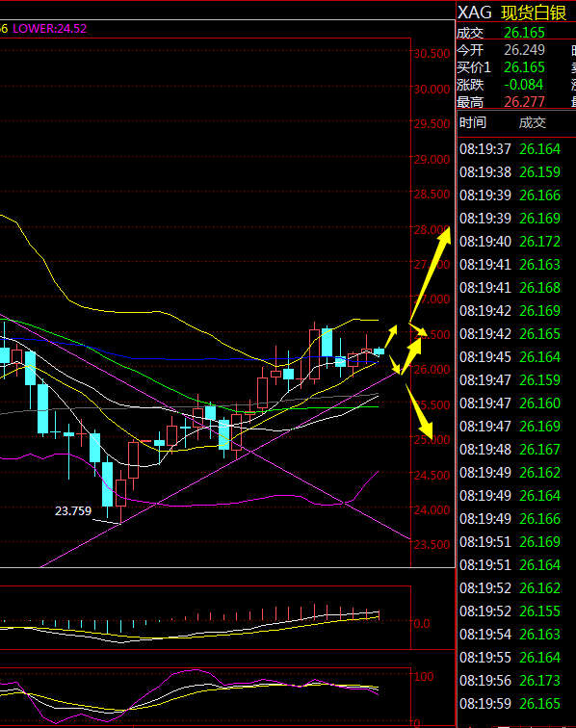This screenshot has width=576, height=728.
Task: Select tick row 08:19:41 at 26.168
Action: click(511, 288)
